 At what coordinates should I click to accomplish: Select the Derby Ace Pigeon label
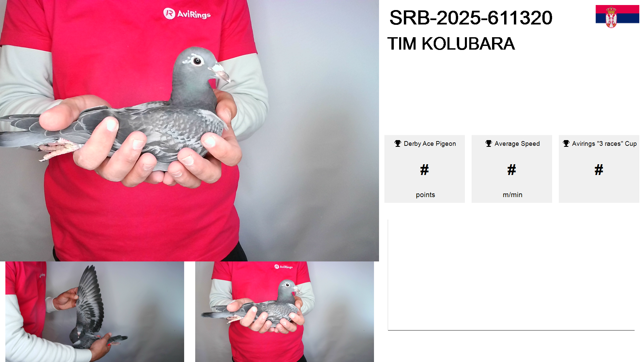430,143
